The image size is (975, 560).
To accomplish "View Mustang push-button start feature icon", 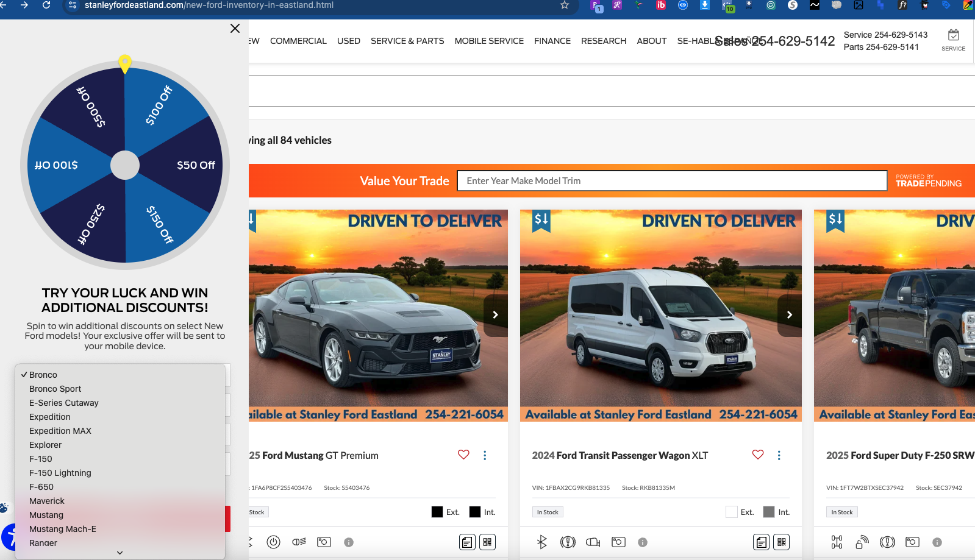I will pyautogui.click(x=274, y=542).
